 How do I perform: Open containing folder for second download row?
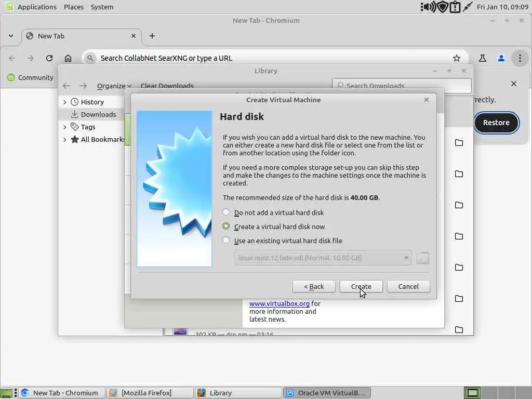[459, 174]
